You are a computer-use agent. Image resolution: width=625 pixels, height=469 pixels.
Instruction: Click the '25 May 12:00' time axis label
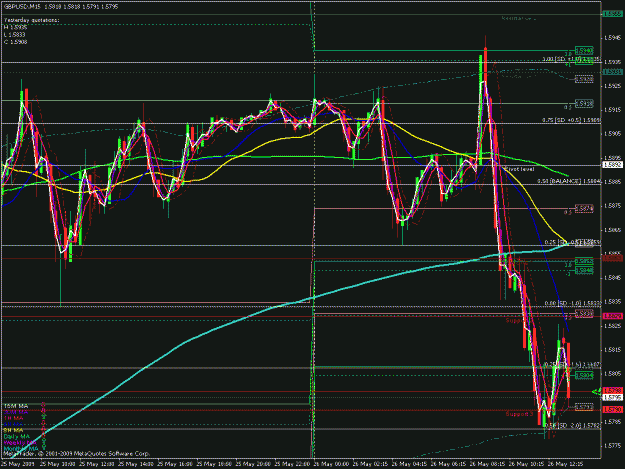click(96, 464)
